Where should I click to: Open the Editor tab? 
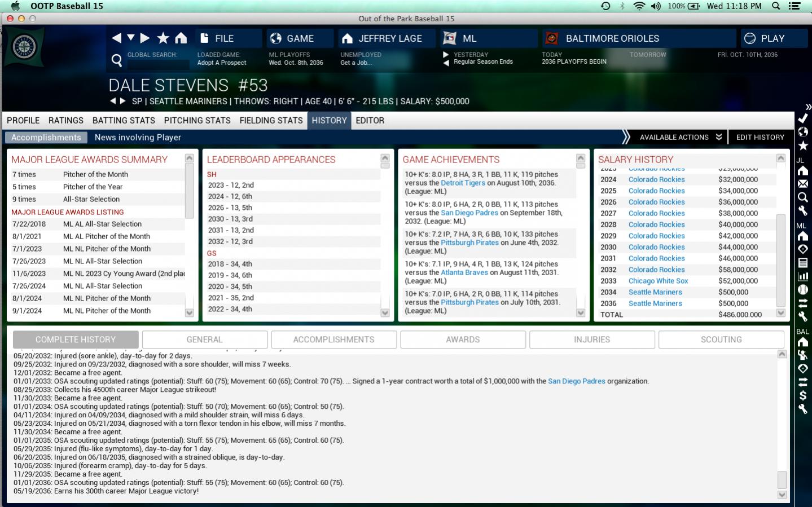click(370, 120)
